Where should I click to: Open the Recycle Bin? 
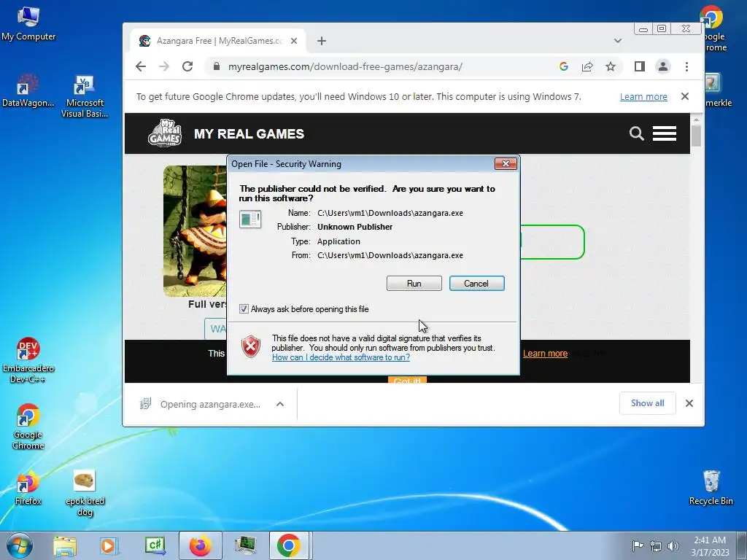pos(711,488)
